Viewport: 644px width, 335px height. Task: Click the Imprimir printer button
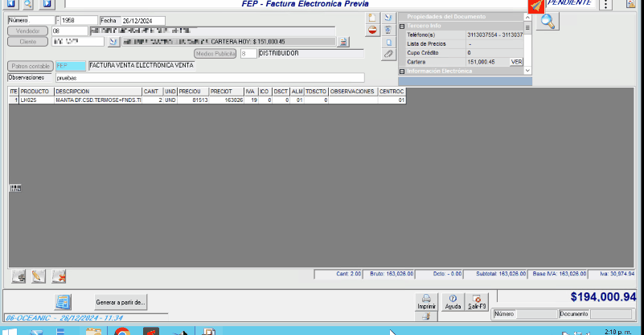click(427, 302)
